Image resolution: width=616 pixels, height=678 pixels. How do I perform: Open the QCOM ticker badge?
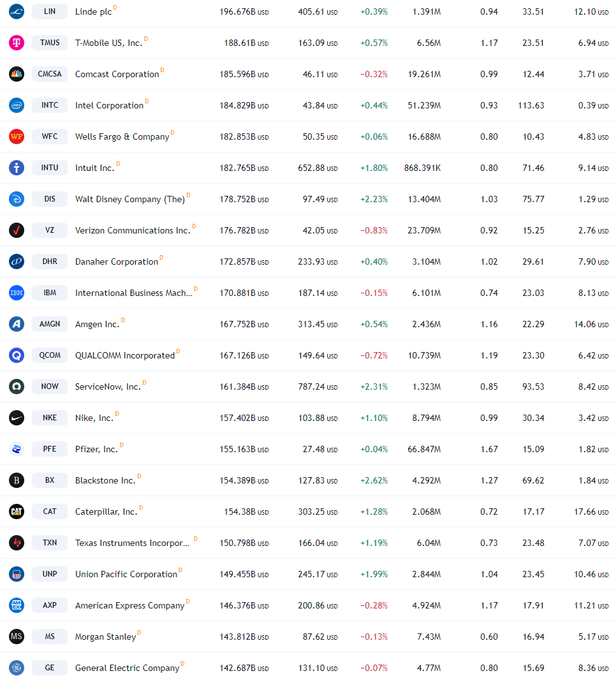[x=50, y=355]
